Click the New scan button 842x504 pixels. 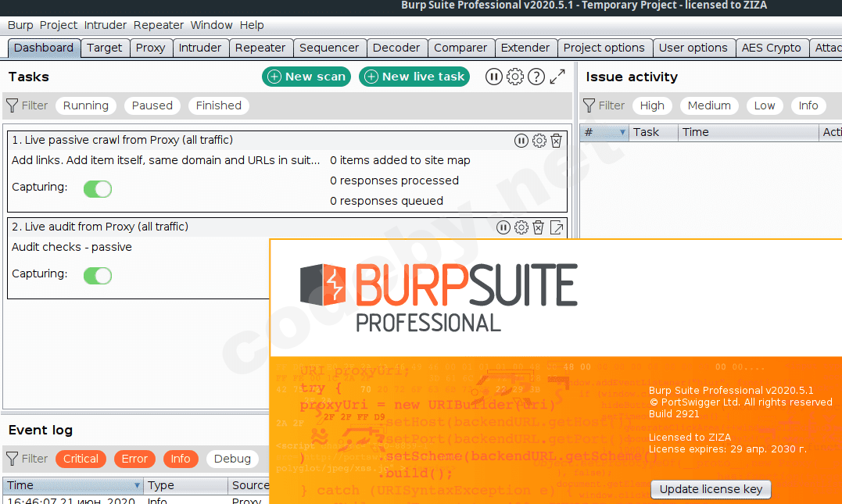[x=306, y=77]
